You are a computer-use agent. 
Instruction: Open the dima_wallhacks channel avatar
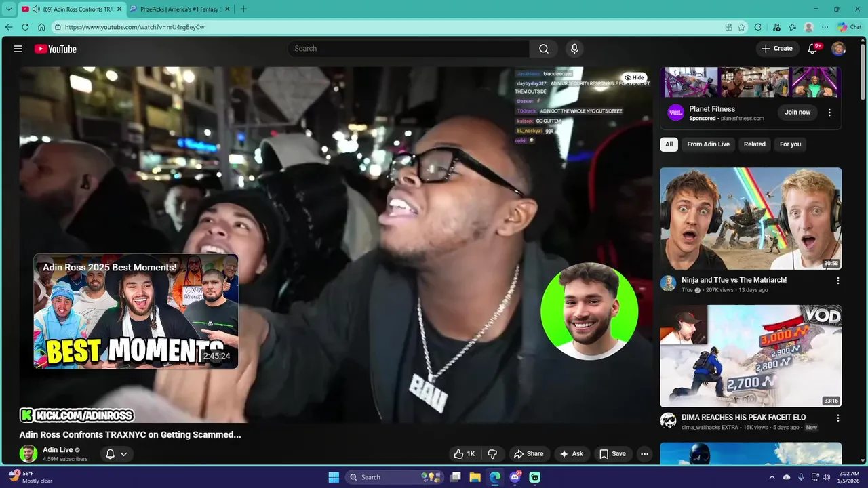pyautogui.click(x=668, y=421)
